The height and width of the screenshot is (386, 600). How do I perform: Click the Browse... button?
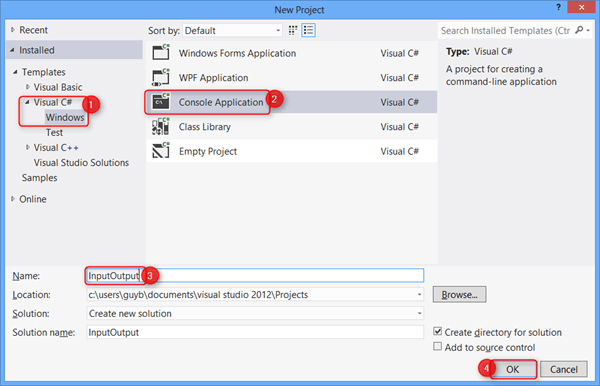tap(460, 295)
